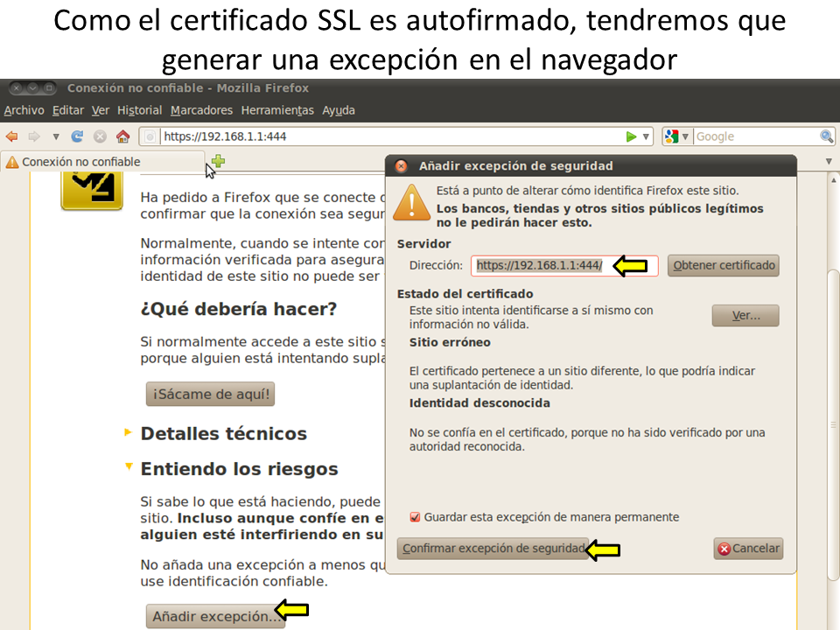The height and width of the screenshot is (630, 840).
Task: Toggle Guardar esta excepción de manera permanente
Action: [x=416, y=517]
